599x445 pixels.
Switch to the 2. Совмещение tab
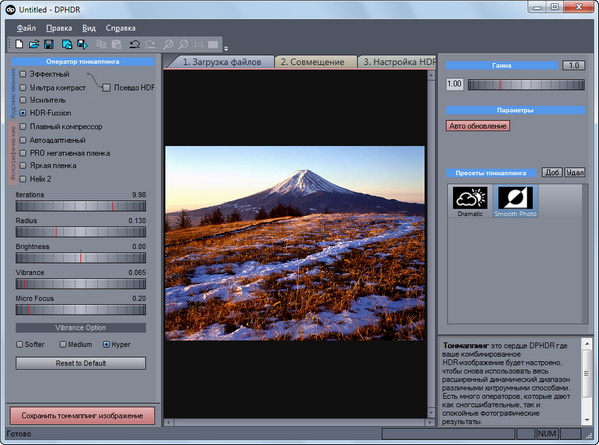(x=312, y=62)
